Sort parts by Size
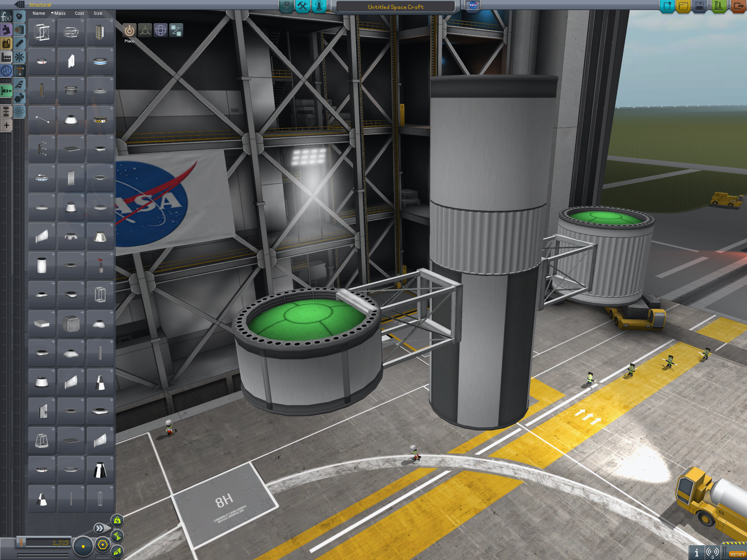 pos(98,13)
